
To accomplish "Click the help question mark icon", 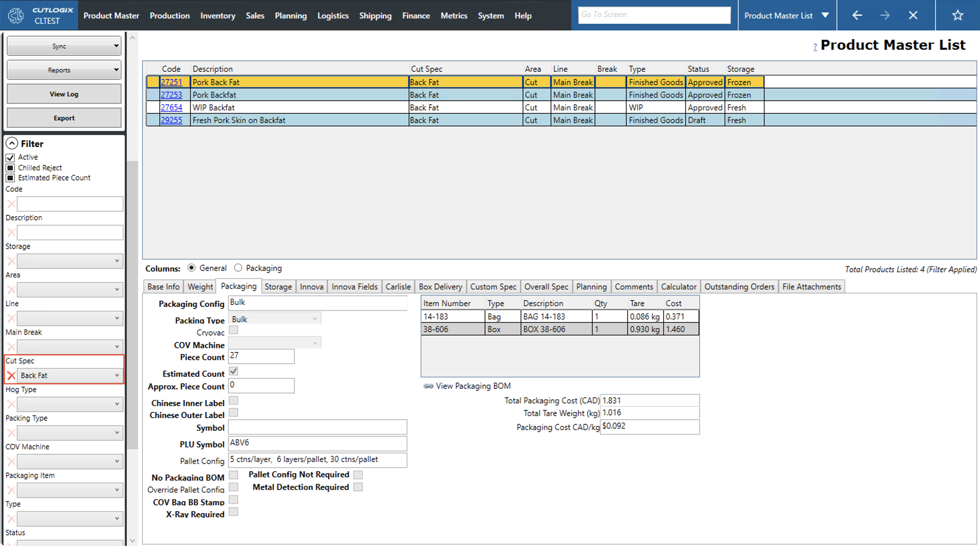I will (815, 47).
